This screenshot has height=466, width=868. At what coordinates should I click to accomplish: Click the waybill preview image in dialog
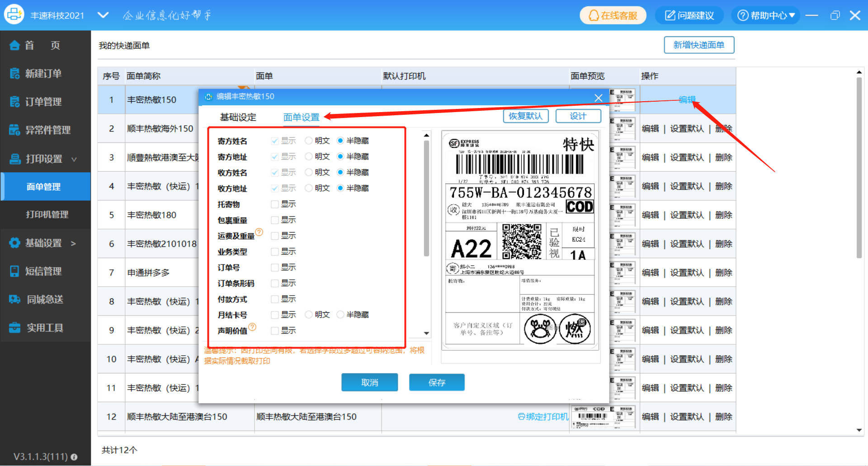[520, 240]
